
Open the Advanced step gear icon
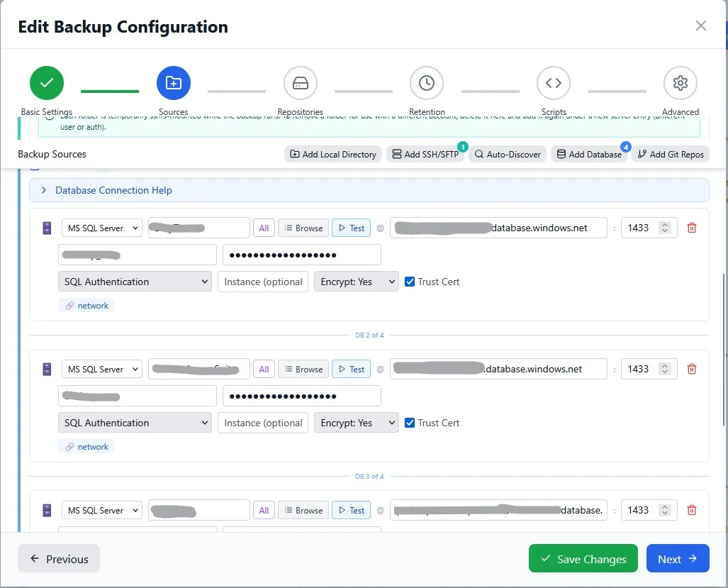[681, 83]
